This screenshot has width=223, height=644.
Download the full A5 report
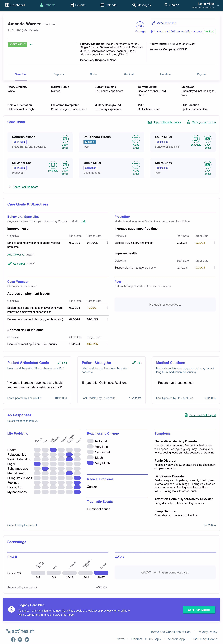click(x=200, y=415)
